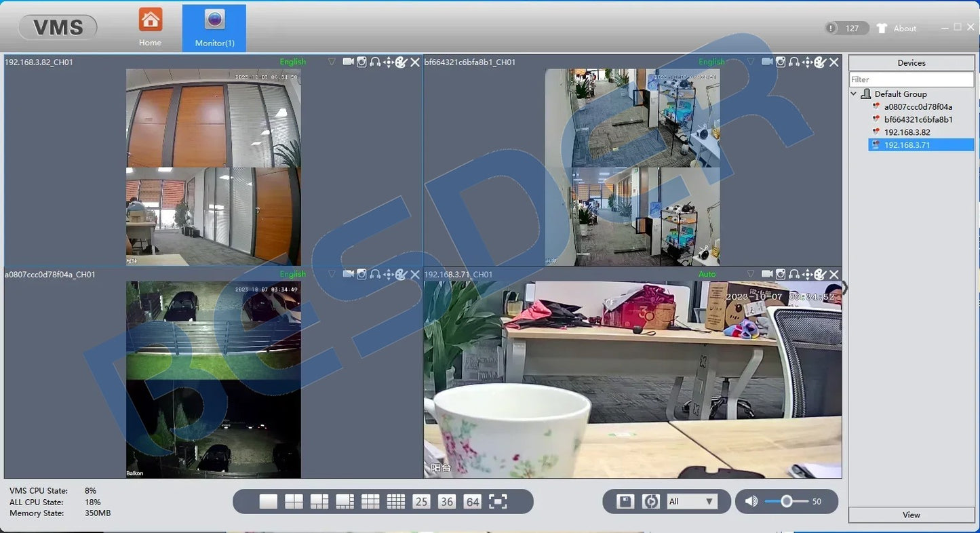Click the tour rotation icon in the toolbar

tap(650, 501)
